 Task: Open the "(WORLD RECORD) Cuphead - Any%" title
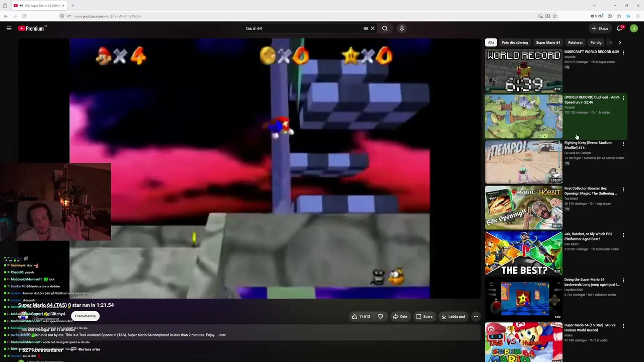coord(592,100)
